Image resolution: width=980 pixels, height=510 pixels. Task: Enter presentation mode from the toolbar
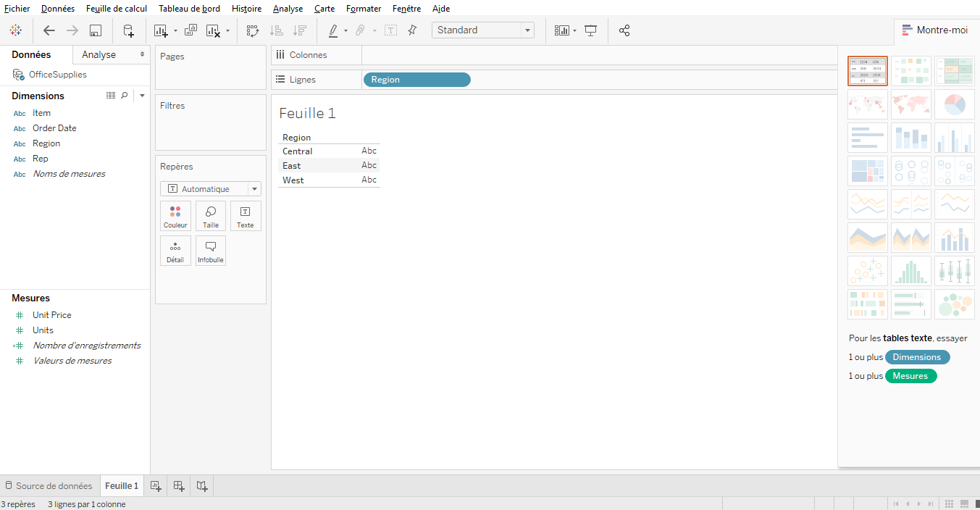click(590, 30)
